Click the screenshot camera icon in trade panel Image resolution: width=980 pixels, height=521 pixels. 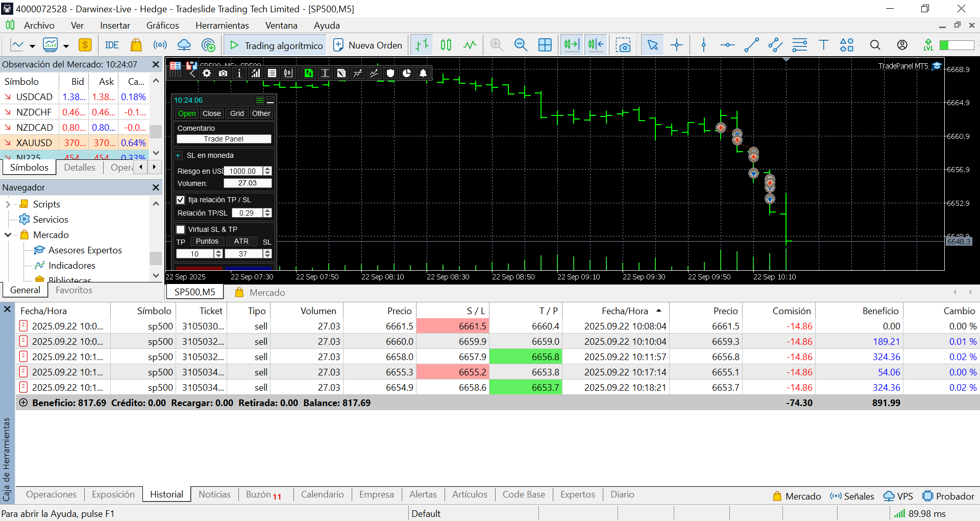pos(223,73)
